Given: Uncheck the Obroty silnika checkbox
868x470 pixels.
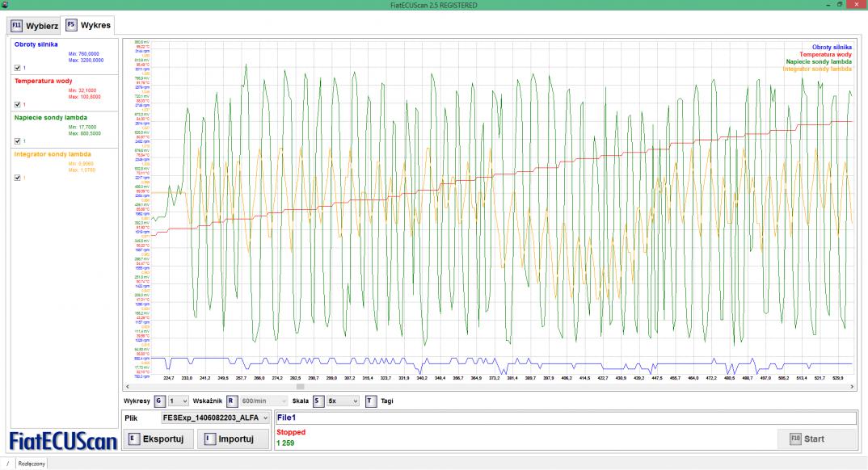Looking at the screenshot, I should click(x=18, y=66).
